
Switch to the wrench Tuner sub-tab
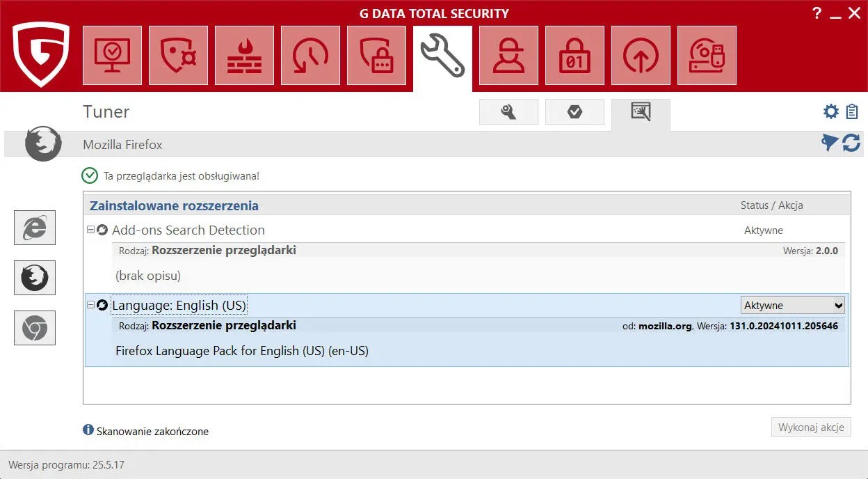pyautogui.click(x=508, y=111)
